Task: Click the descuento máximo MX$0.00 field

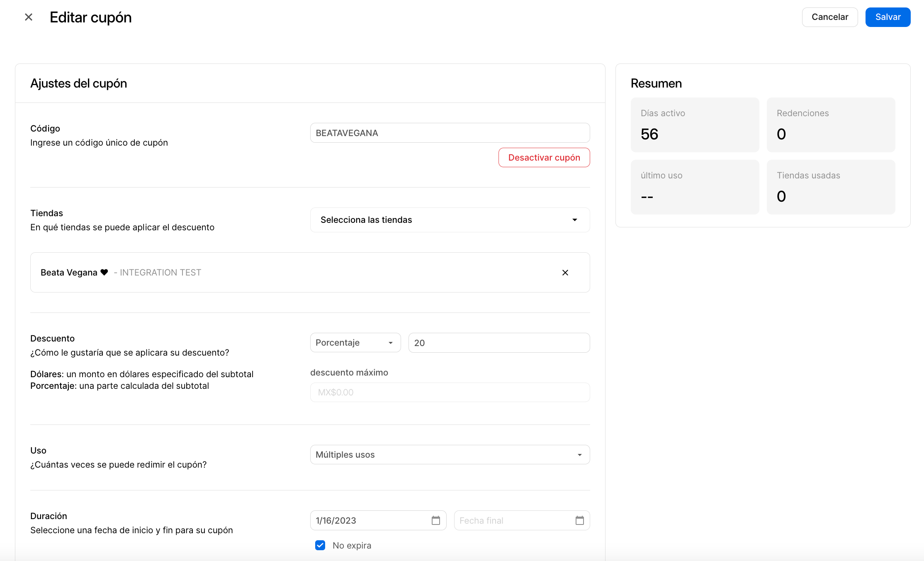Action: point(450,392)
